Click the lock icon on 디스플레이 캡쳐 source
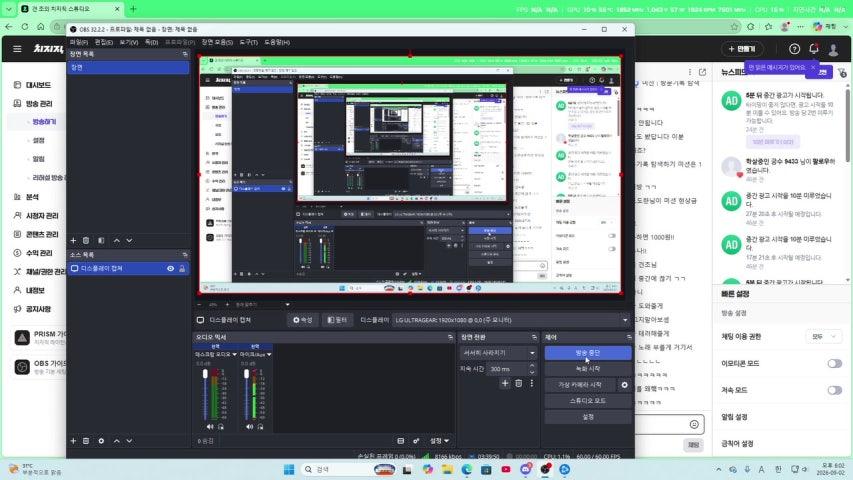853x480 pixels. coord(182,268)
